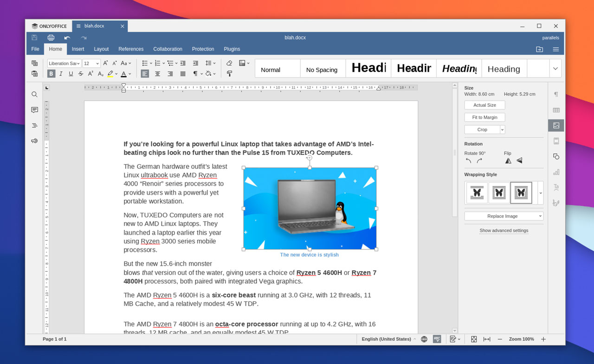Click the copy icon in toolbar
The height and width of the screenshot is (364, 594).
click(34, 63)
